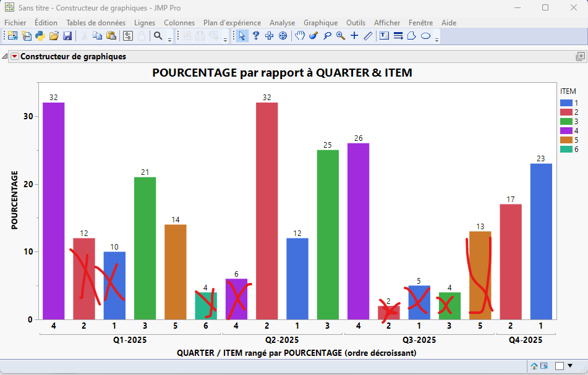Image resolution: width=588 pixels, height=375 pixels.
Task: Open the Constructeur de graphiques red triangle menu
Action: 14,56
